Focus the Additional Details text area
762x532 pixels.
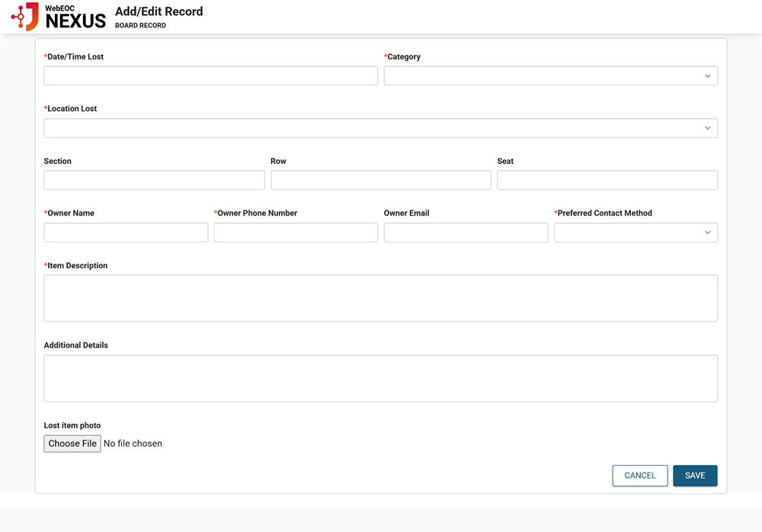pos(380,378)
